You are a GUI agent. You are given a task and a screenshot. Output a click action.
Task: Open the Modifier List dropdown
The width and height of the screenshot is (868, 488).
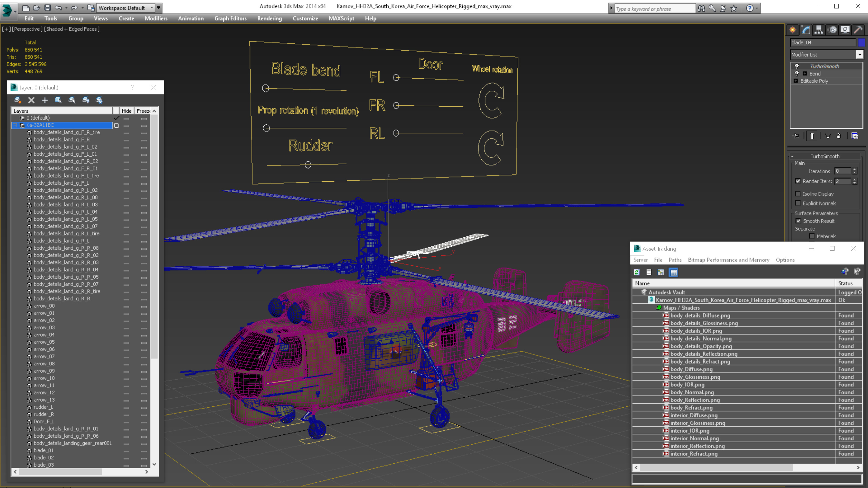tap(860, 55)
